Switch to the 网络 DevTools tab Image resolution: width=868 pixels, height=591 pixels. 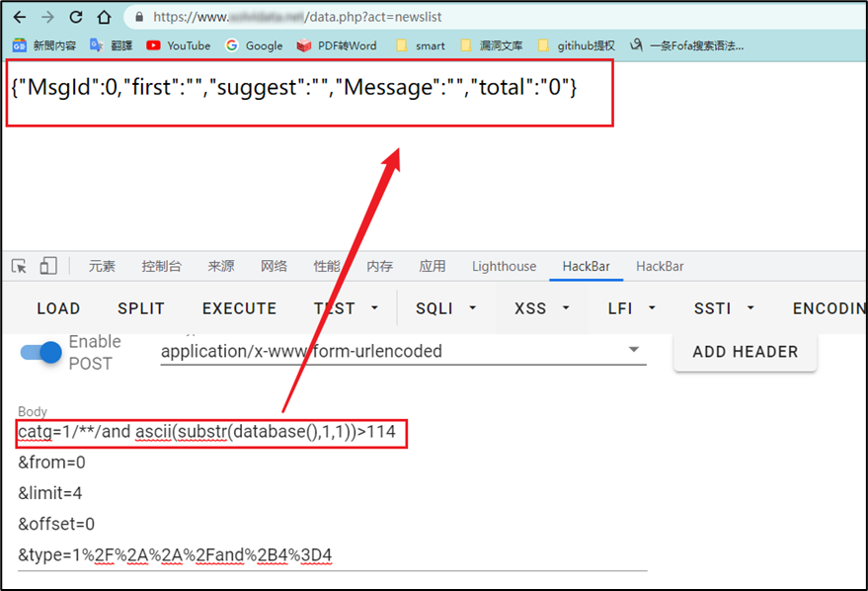(x=274, y=267)
